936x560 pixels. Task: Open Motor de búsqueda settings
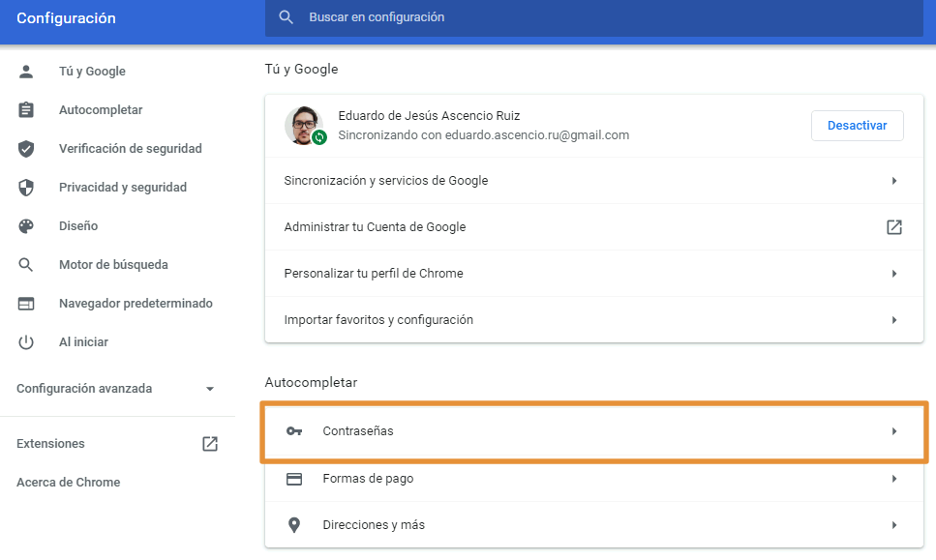(x=113, y=265)
